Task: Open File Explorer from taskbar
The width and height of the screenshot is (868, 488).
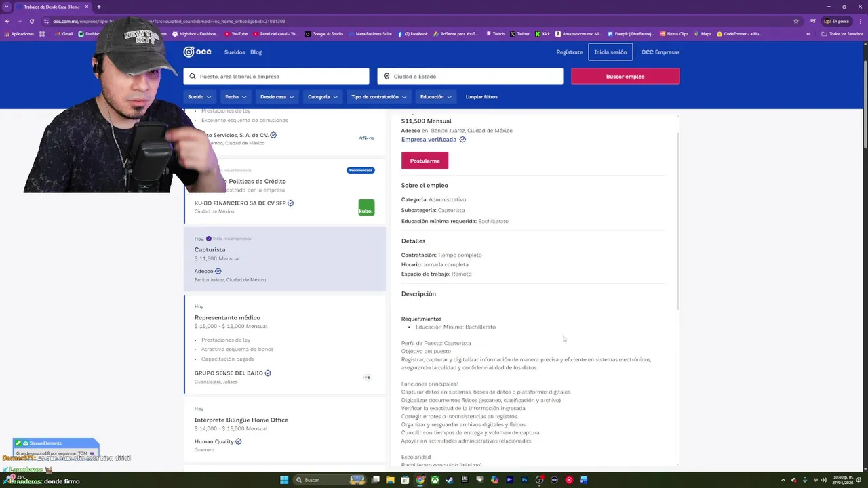Action: tap(391, 480)
